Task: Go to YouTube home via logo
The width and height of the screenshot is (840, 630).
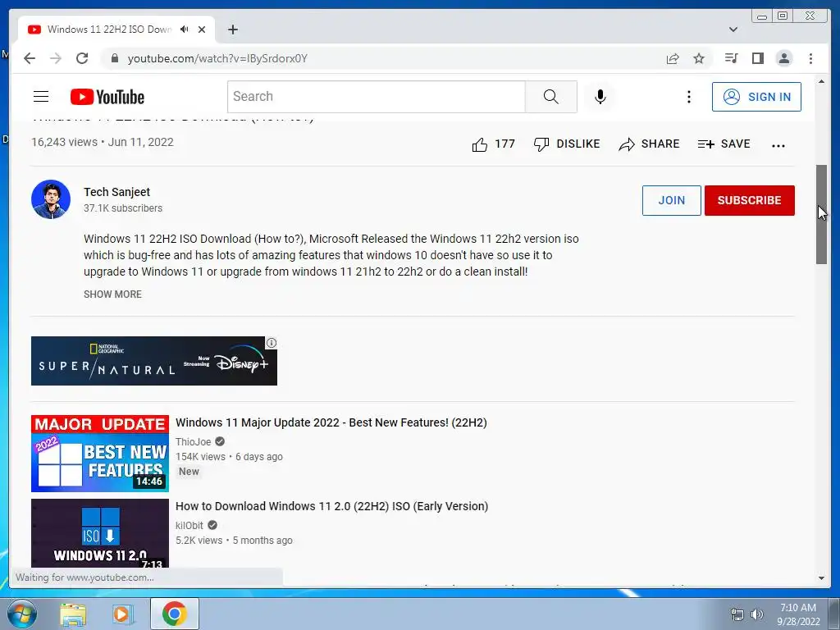Action: (x=107, y=97)
